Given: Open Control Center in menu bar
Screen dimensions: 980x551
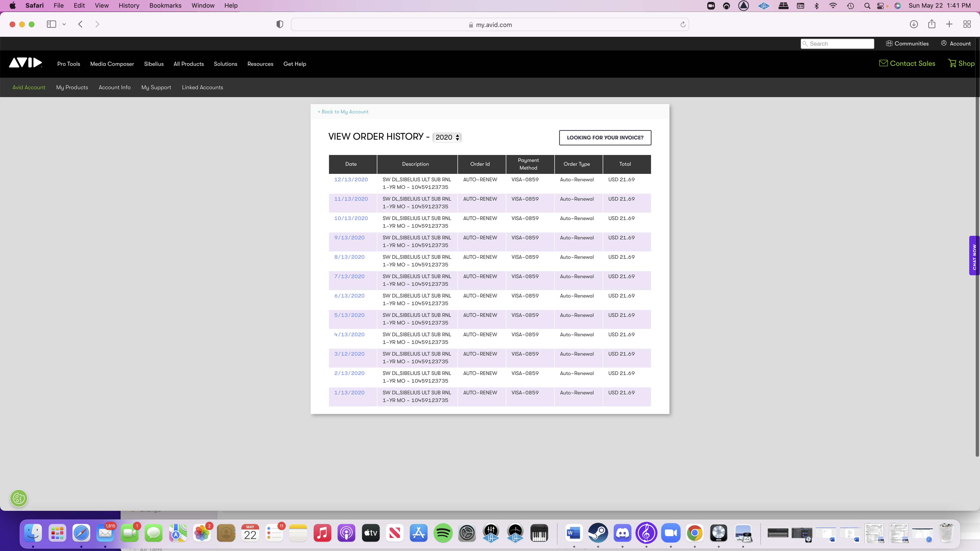Looking at the screenshot, I should 880,6.
